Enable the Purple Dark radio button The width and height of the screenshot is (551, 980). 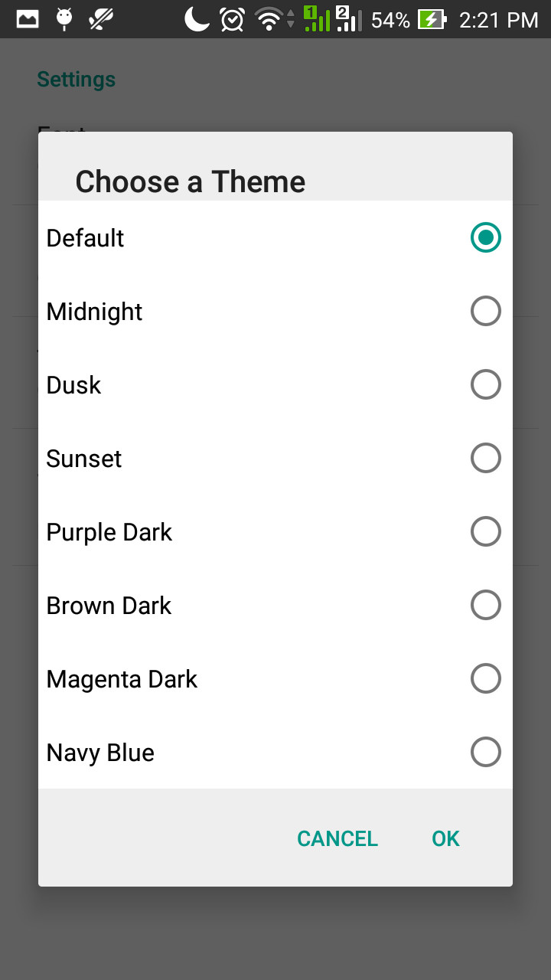(485, 531)
